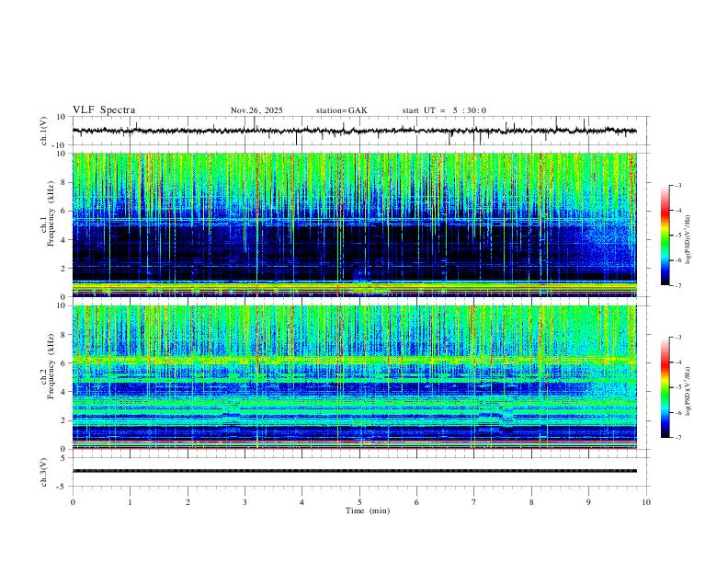
Task: Click the 'station=GAK' label
Action: [x=342, y=110]
